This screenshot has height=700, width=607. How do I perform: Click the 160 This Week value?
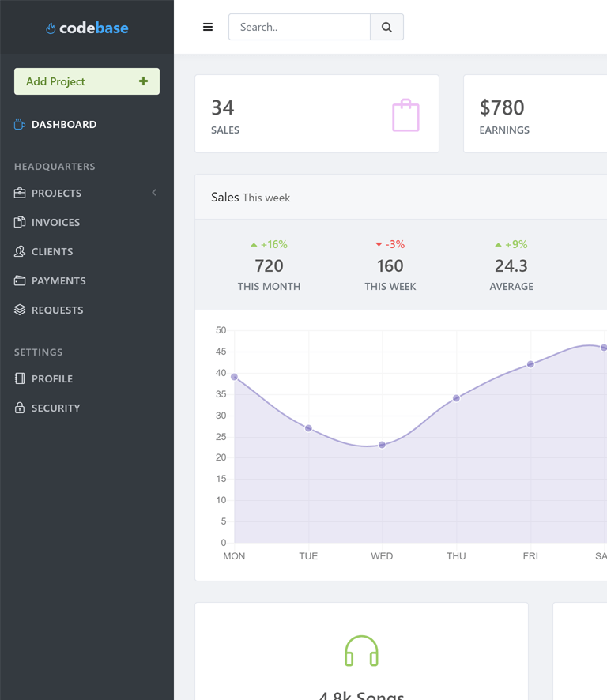click(x=390, y=266)
